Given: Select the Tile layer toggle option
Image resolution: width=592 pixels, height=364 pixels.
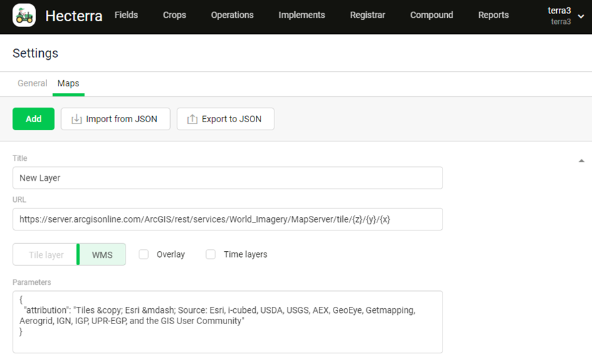Looking at the screenshot, I should click(46, 254).
